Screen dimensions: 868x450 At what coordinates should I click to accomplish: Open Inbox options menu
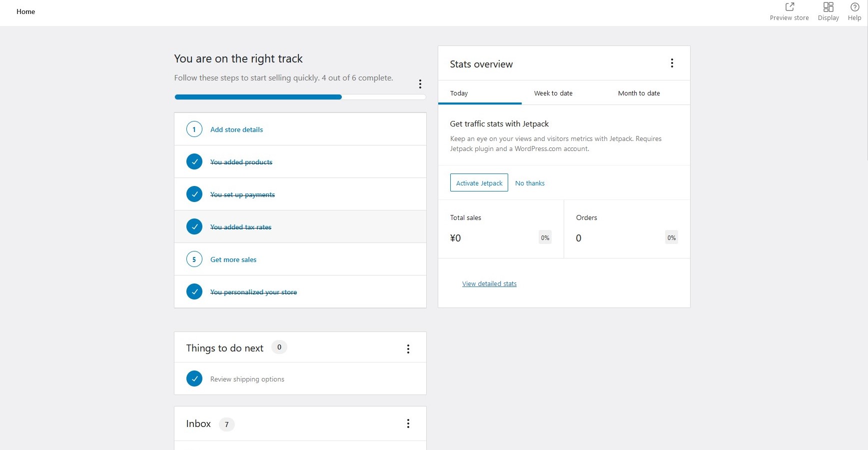point(408,423)
